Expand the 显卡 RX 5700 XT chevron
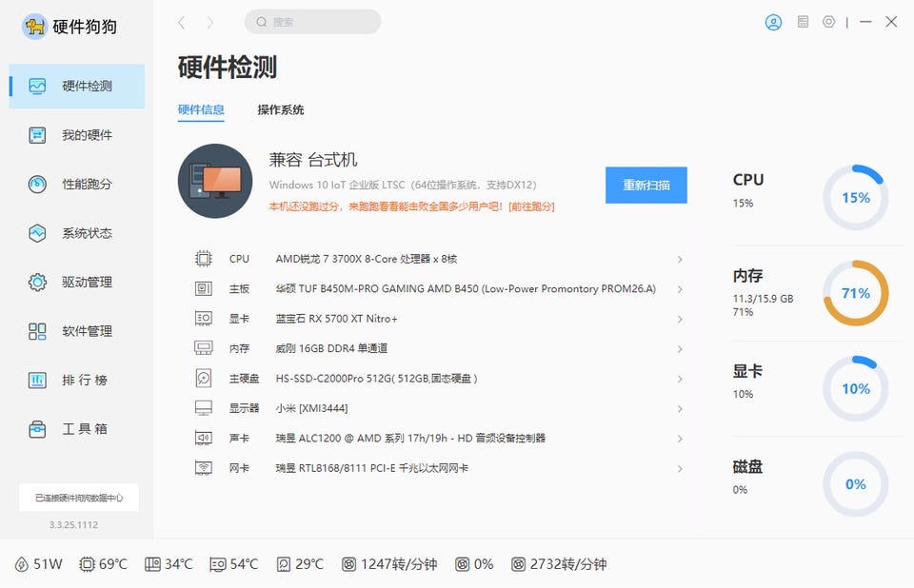Screen dimensions: 914x588 pyautogui.click(x=680, y=320)
